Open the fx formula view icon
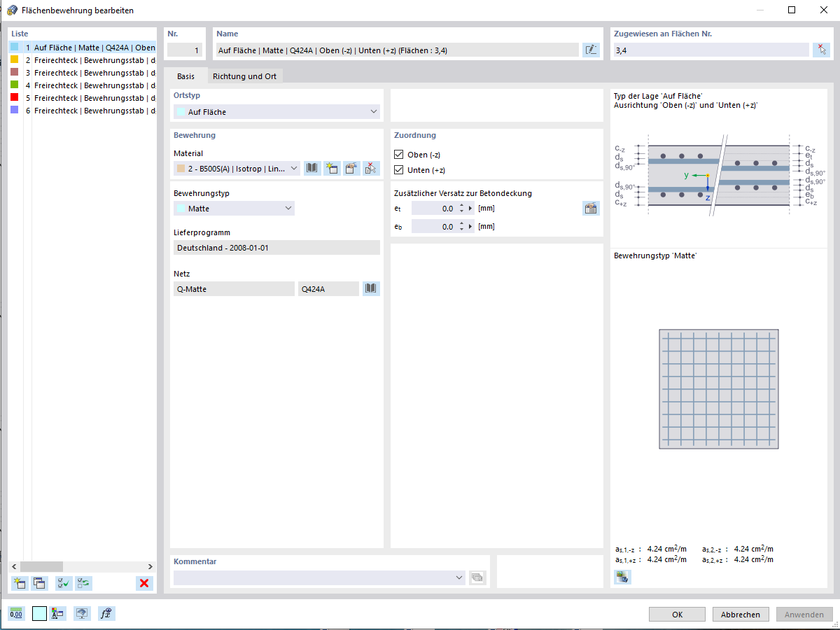 [106, 614]
